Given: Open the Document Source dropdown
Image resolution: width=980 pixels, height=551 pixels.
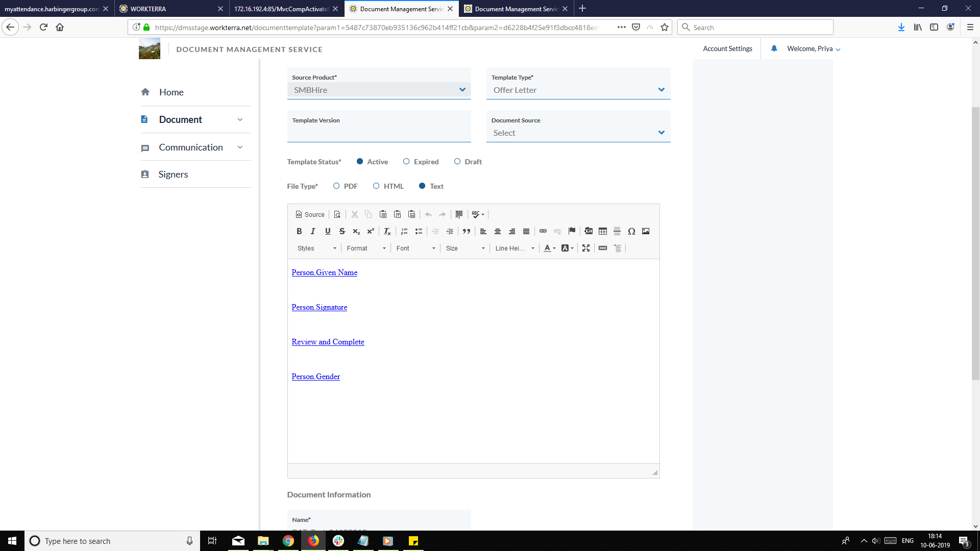Looking at the screenshot, I should click(x=578, y=133).
